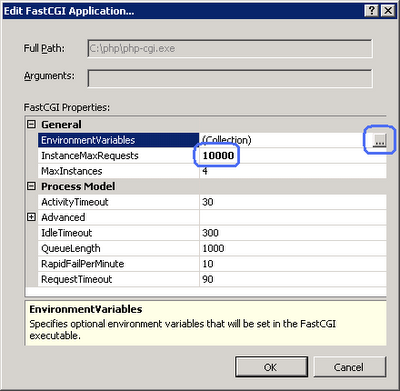Edit the MaxInstances value field
The image size is (400, 391).
click(293, 171)
